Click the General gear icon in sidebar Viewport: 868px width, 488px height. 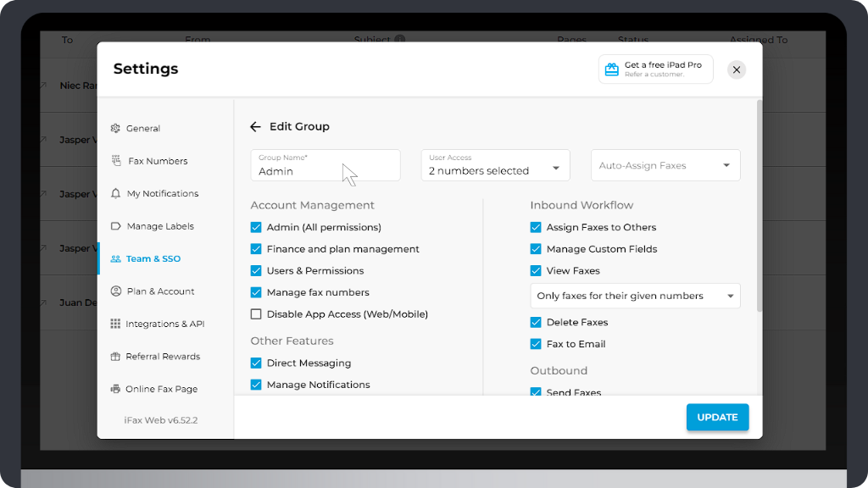(x=115, y=129)
